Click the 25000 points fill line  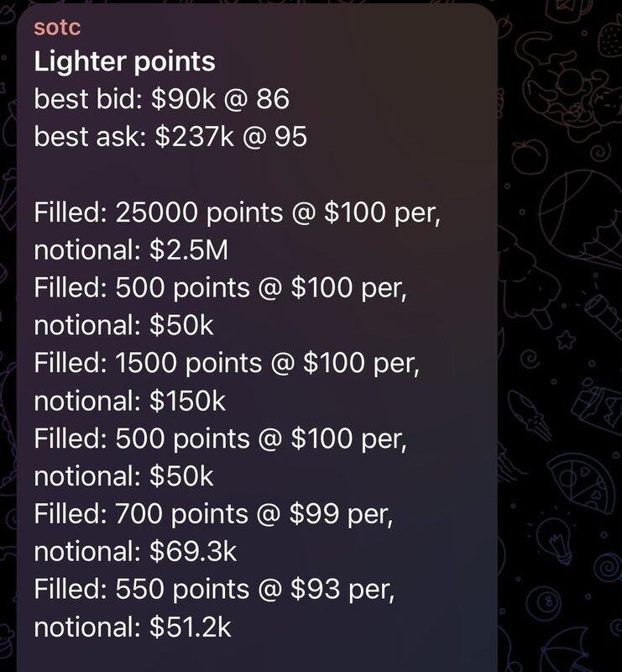pos(238,213)
